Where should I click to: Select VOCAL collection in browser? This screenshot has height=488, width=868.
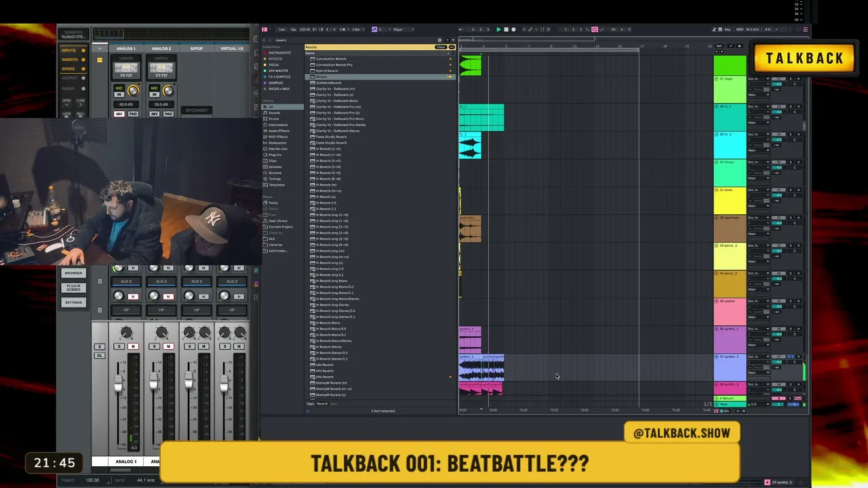click(x=274, y=65)
